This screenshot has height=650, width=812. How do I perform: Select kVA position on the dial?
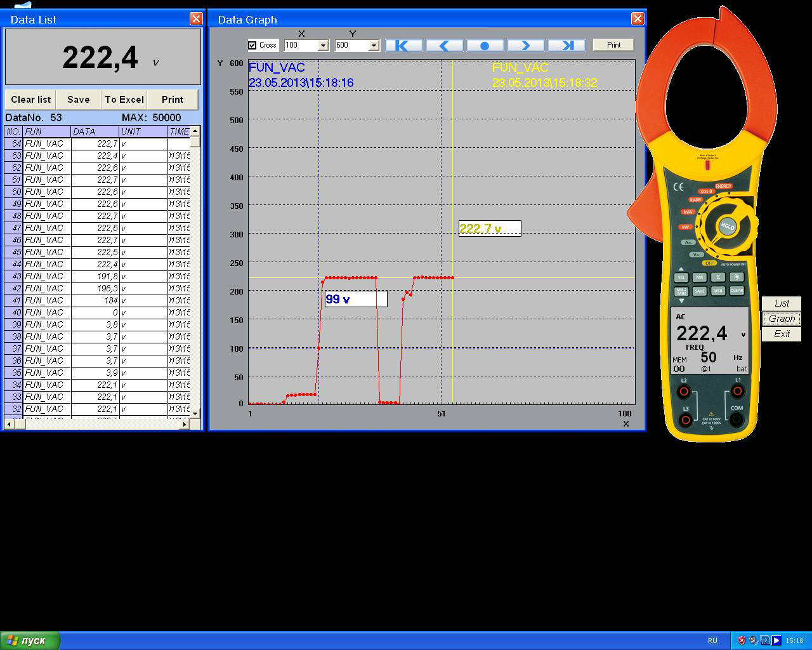[688, 212]
